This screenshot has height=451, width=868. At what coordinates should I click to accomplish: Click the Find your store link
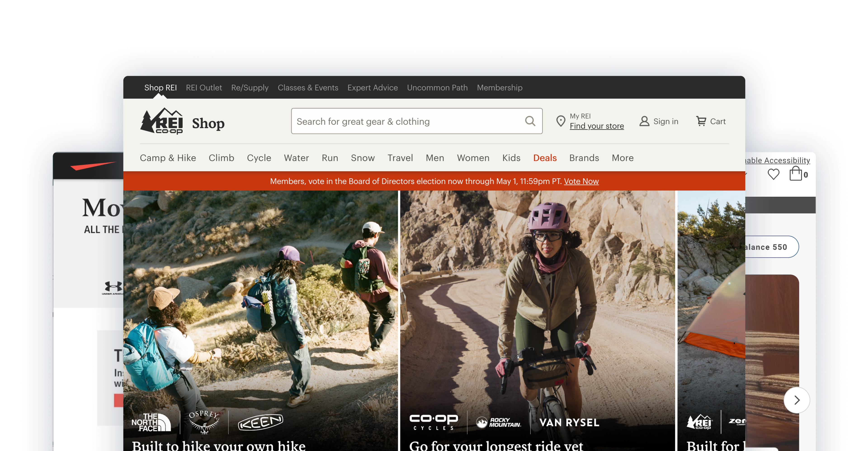[597, 126]
